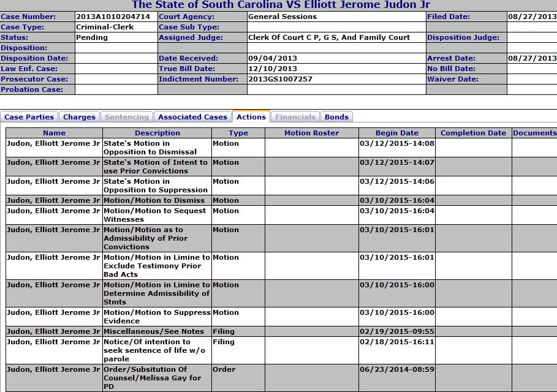Click the True Bill Date 12/10/2013
The image size is (557, 392).
(x=273, y=69)
